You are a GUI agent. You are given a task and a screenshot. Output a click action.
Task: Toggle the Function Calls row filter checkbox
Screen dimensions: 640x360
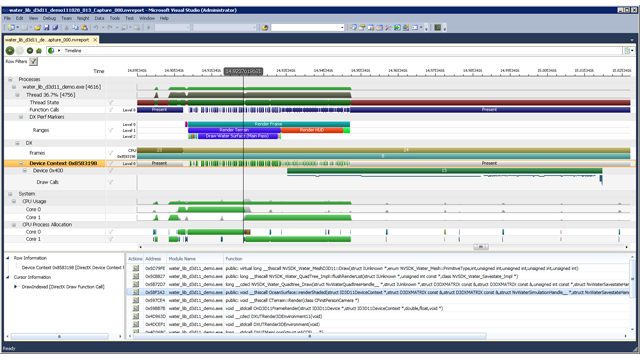[x=110, y=110]
